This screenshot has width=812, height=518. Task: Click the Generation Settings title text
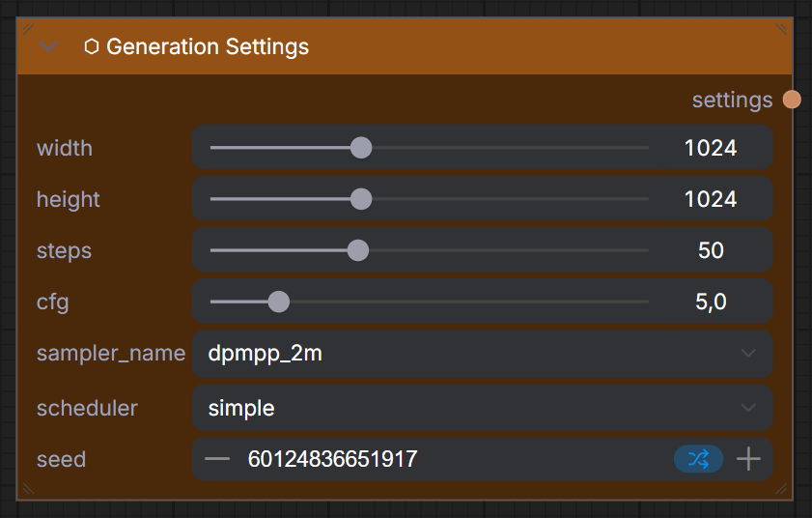tap(208, 46)
